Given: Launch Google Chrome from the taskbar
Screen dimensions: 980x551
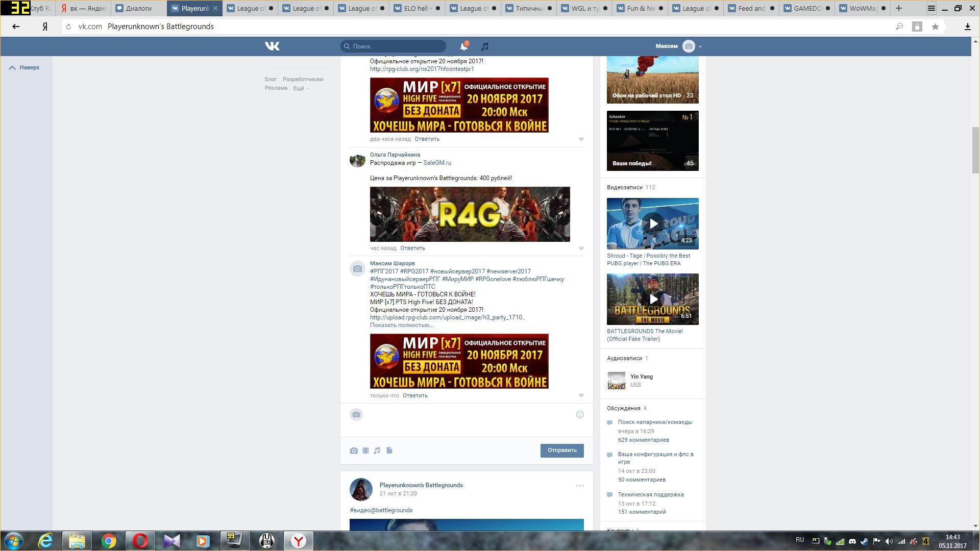Looking at the screenshot, I should (x=108, y=541).
